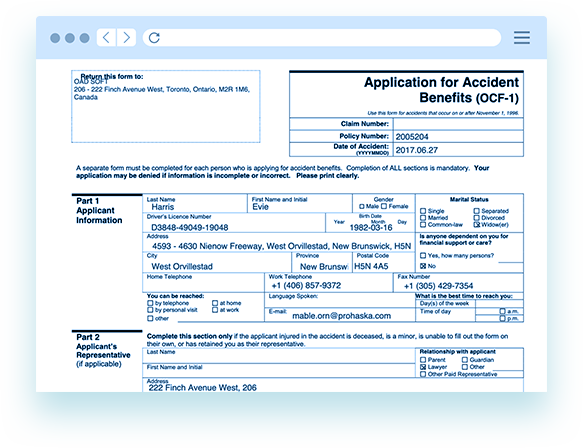Check the p.m. time checkbox

pos(502,319)
